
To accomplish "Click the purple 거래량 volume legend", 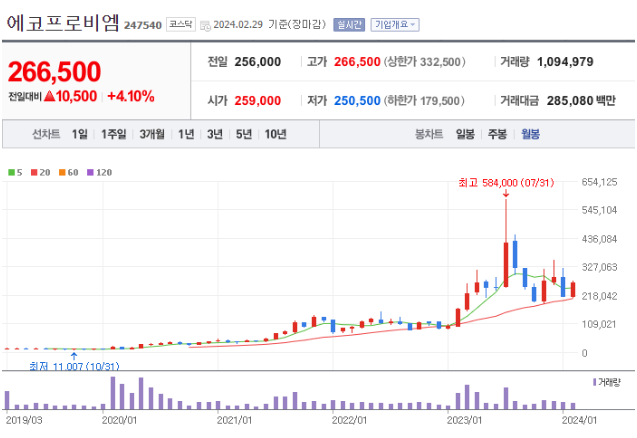I will click(x=607, y=382).
